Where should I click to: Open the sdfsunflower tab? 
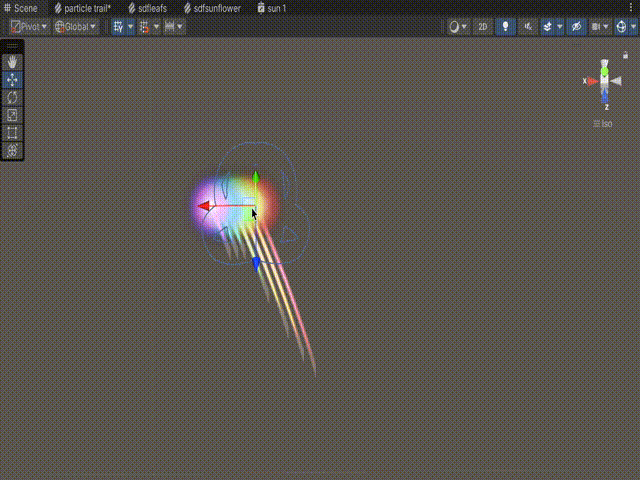coord(212,8)
